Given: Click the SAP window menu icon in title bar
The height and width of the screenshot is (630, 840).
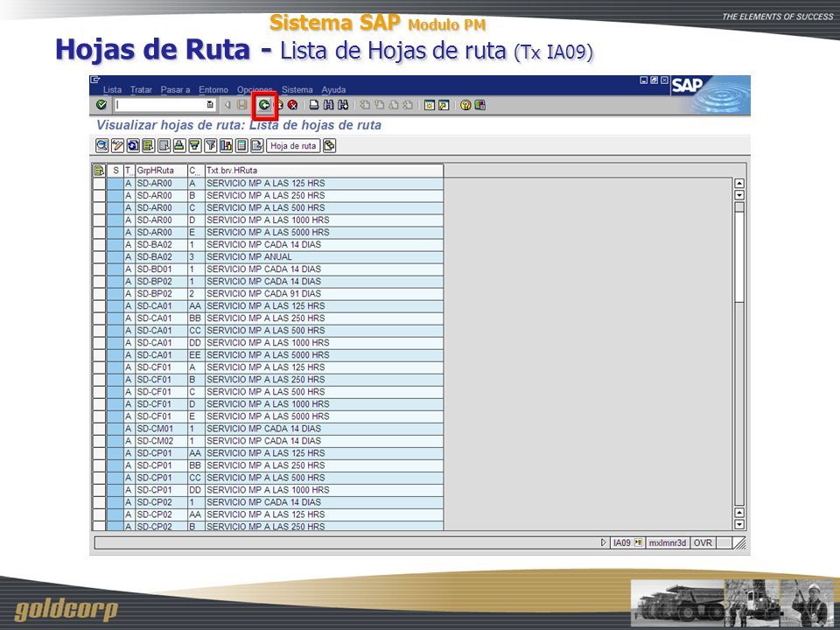Looking at the screenshot, I should click(x=94, y=80).
